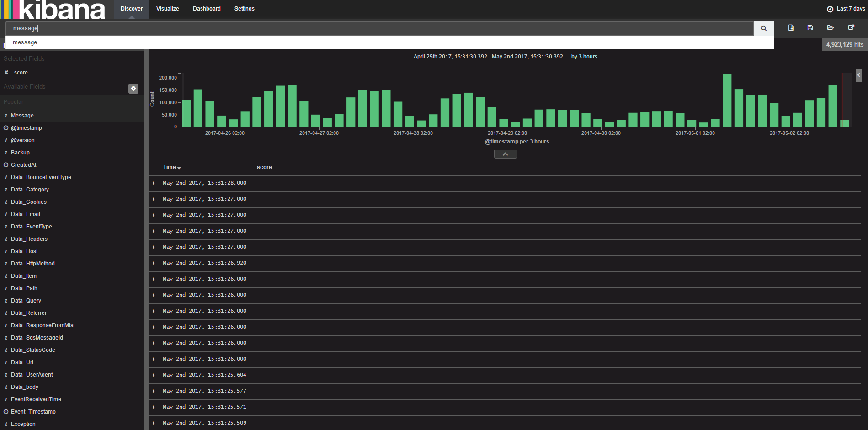Open the Dashboard tab
The height and width of the screenshot is (430, 868).
(x=207, y=9)
